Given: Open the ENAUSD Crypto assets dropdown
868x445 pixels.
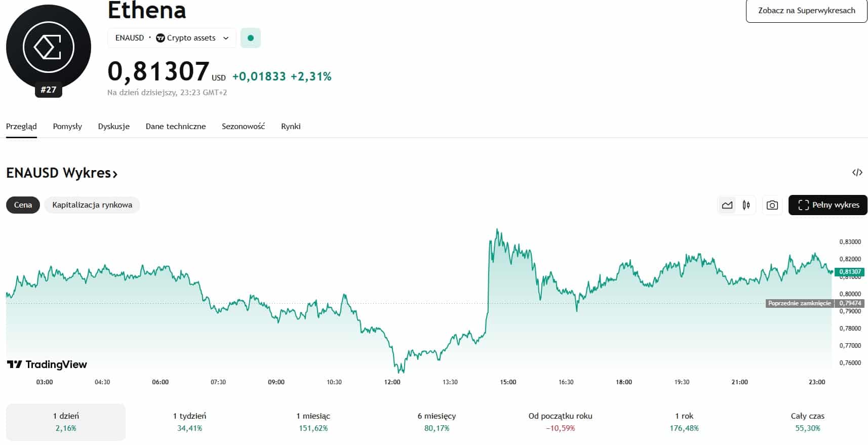Looking at the screenshot, I should click(x=172, y=38).
